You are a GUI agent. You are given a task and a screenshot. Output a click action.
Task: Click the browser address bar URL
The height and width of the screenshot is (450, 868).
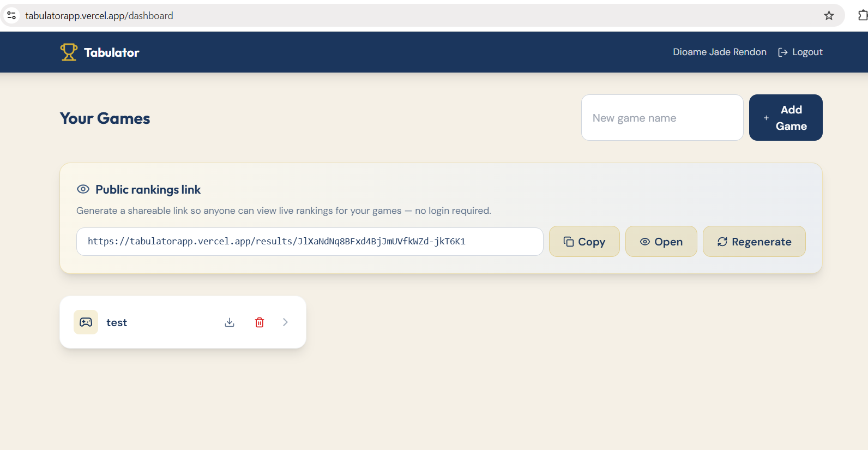[99, 16]
